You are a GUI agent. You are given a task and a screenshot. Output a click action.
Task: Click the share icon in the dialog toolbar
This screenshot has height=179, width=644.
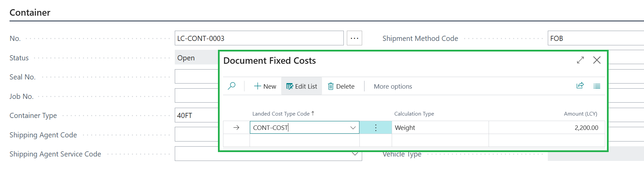(580, 86)
